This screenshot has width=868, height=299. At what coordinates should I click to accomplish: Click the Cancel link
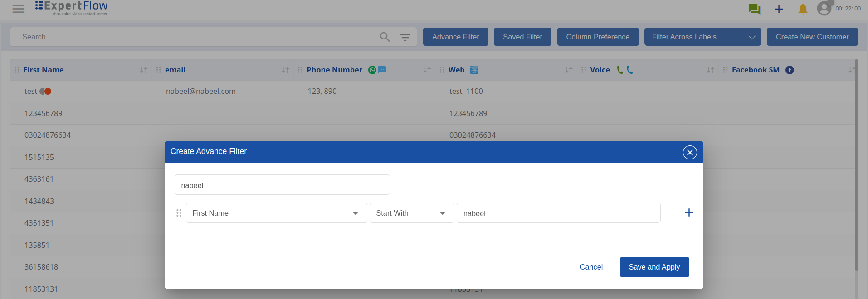[x=591, y=267]
